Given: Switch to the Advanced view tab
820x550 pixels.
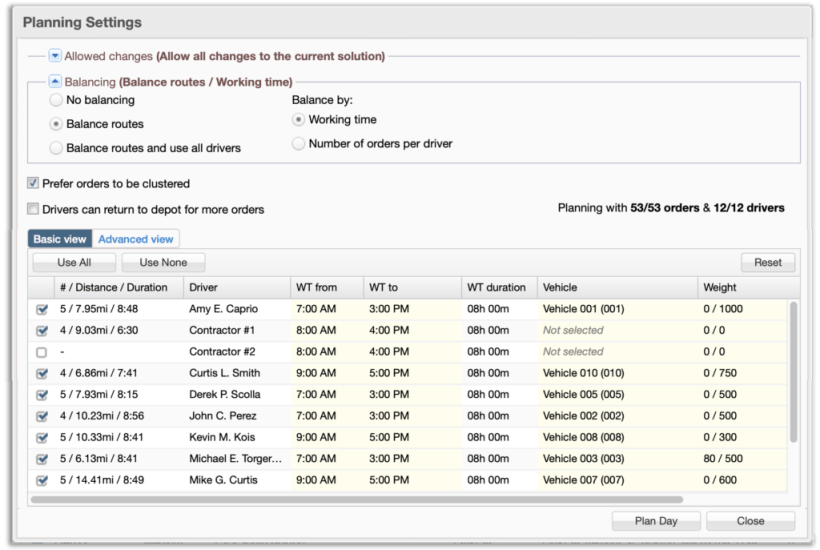Looking at the screenshot, I should point(136,239).
